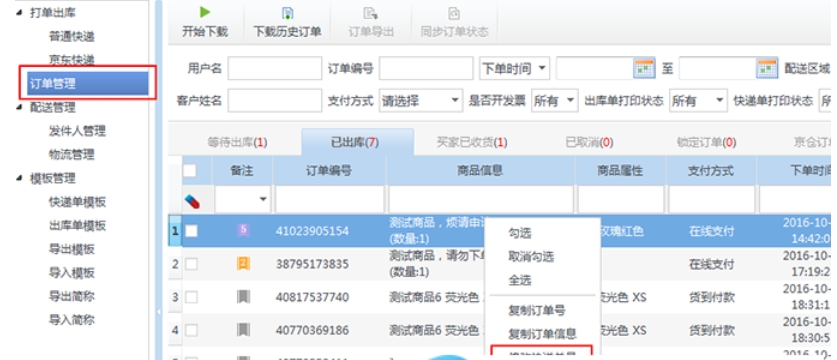Click the 订单编号 search input field
Image resolution: width=837 pixels, height=360 pixels.
(426, 68)
